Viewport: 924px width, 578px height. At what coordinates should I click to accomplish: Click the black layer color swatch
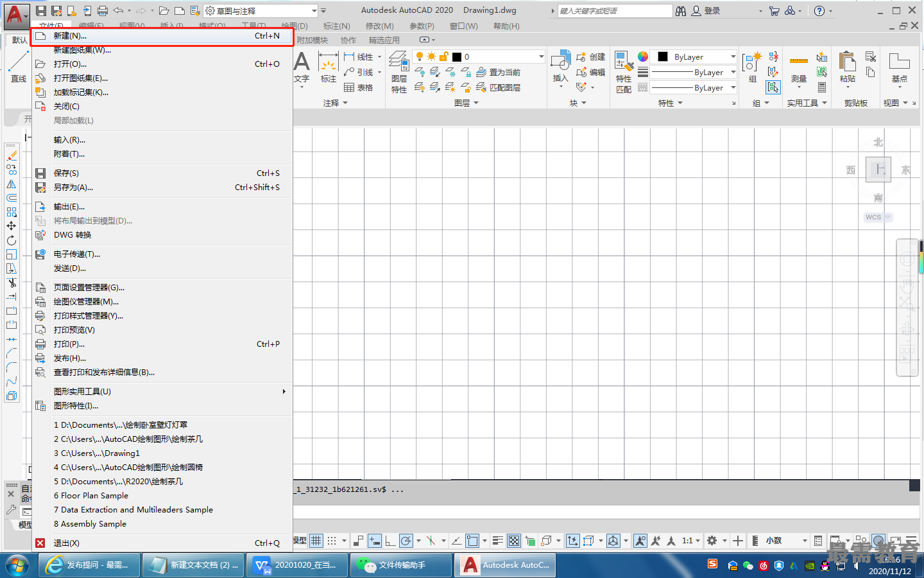[457, 57]
